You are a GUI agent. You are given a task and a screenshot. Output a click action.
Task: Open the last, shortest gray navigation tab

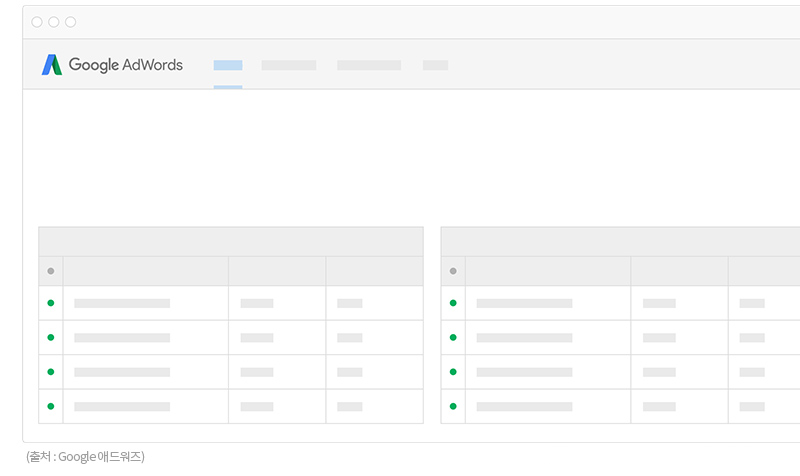pos(435,65)
